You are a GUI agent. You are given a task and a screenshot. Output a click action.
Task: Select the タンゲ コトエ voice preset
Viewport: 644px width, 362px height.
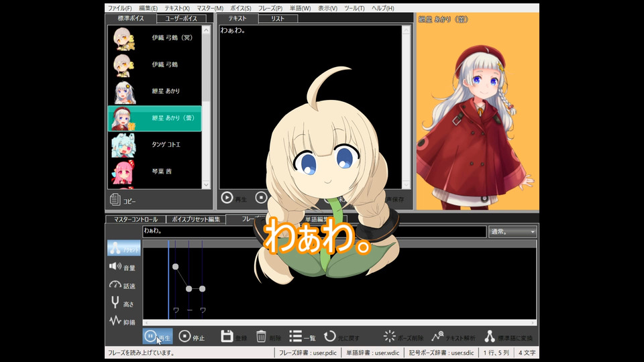point(154,145)
